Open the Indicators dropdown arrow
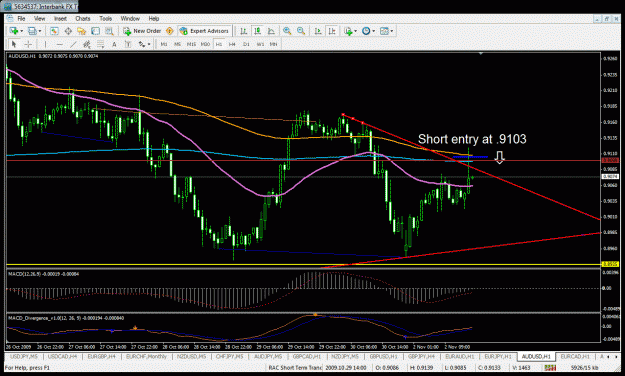Screen dimensions: 625x376 [355, 31]
